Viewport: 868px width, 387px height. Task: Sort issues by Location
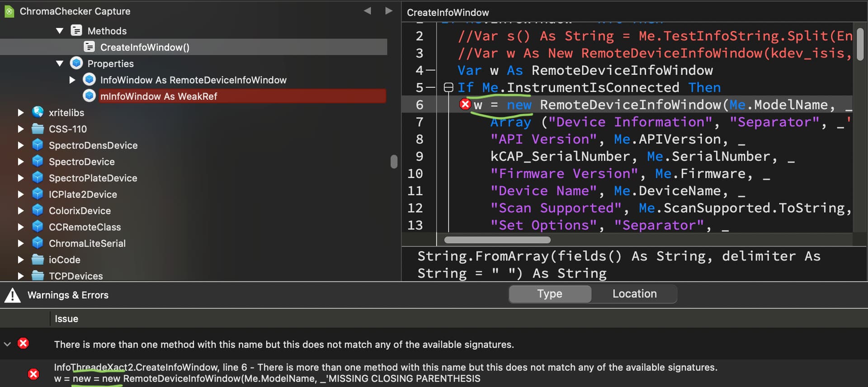click(x=634, y=294)
